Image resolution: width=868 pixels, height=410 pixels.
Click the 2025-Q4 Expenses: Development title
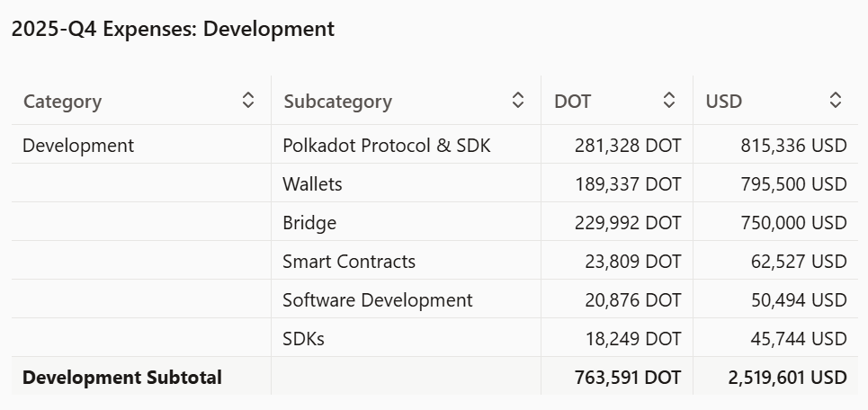173,29
